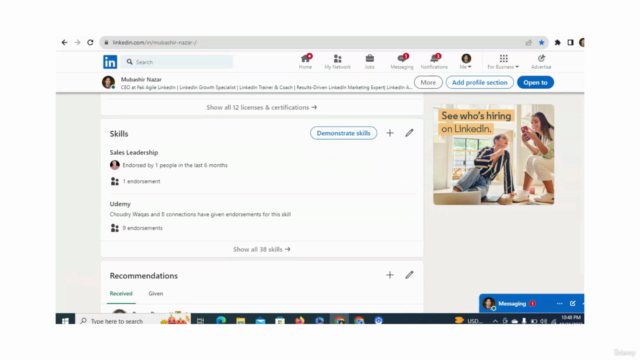Image resolution: width=640 pixels, height=360 pixels.
Task: Open the Sales Leadership skill
Action: point(134,152)
